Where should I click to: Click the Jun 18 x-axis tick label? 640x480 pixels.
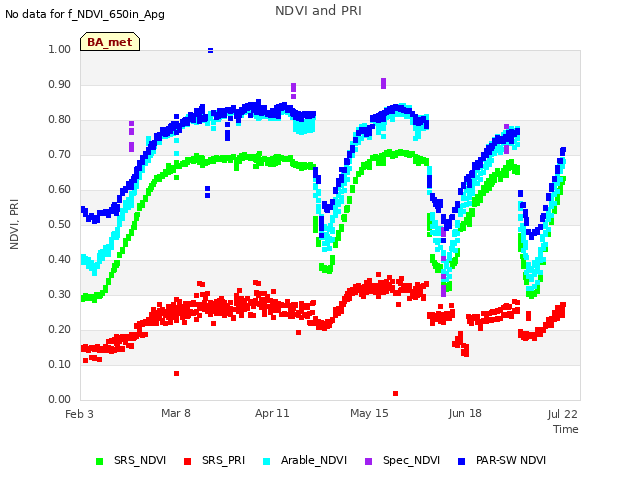coord(465,413)
